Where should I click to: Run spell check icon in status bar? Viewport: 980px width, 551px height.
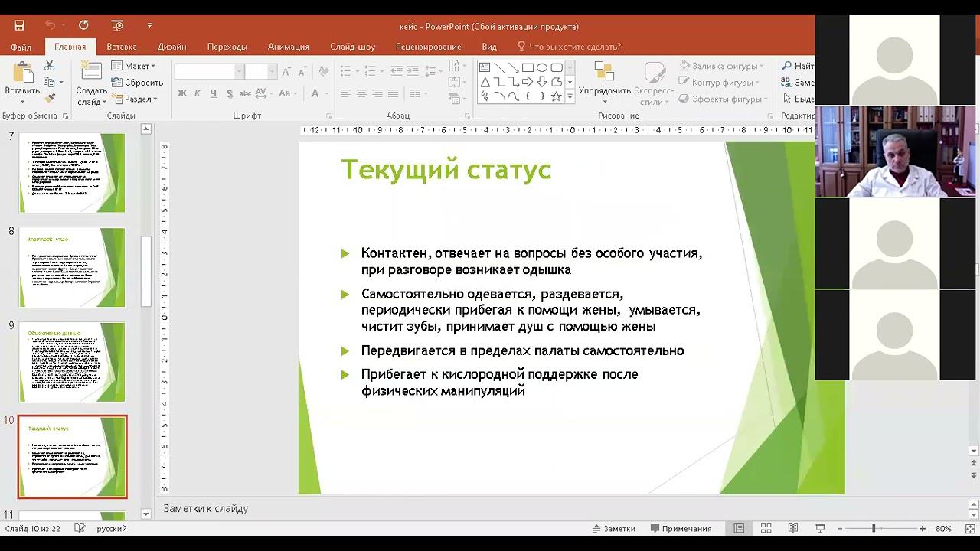point(79,528)
